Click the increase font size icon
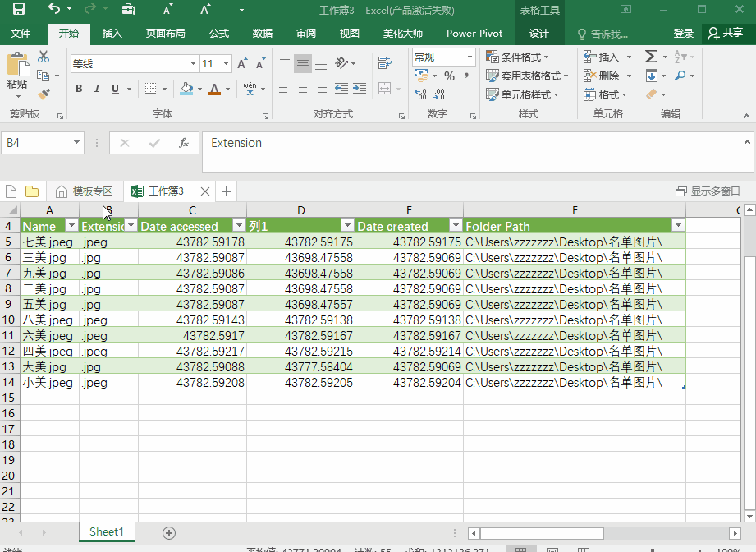 point(242,63)
